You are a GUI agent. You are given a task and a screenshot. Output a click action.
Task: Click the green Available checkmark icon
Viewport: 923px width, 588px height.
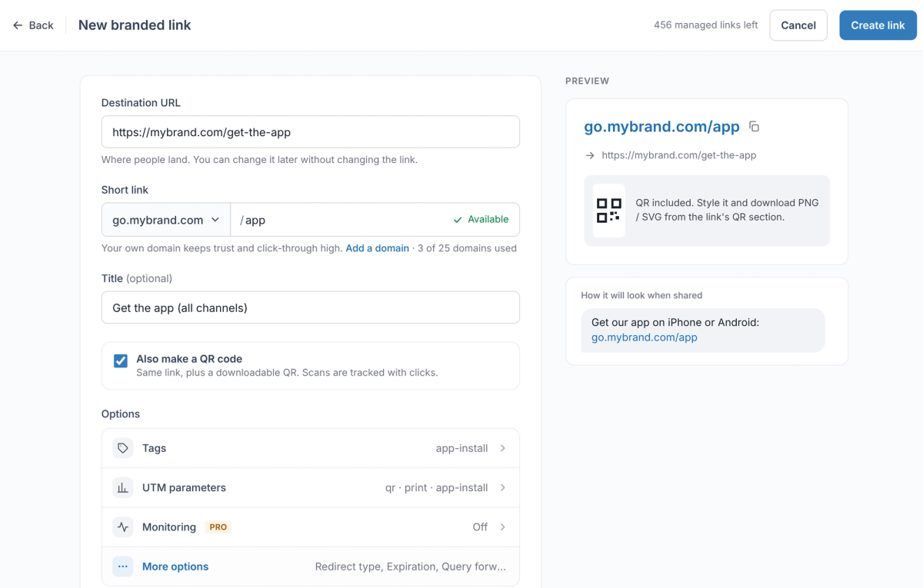(458, 220)
